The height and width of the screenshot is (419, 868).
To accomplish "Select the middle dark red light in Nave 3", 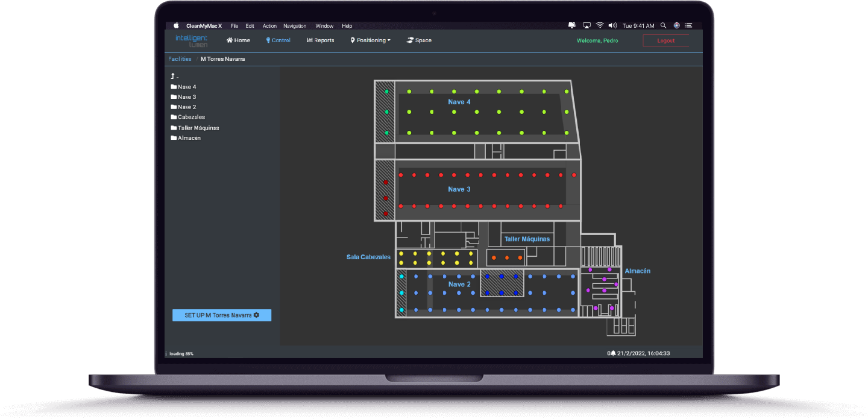I will point(386,198).
